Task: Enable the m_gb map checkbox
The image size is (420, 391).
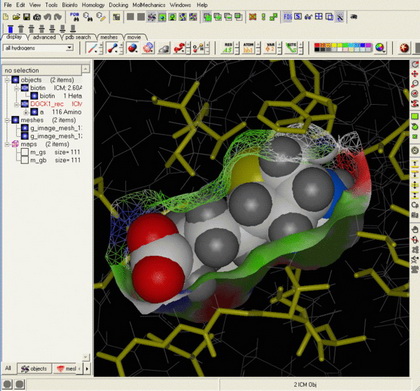Action: (25, 160)
